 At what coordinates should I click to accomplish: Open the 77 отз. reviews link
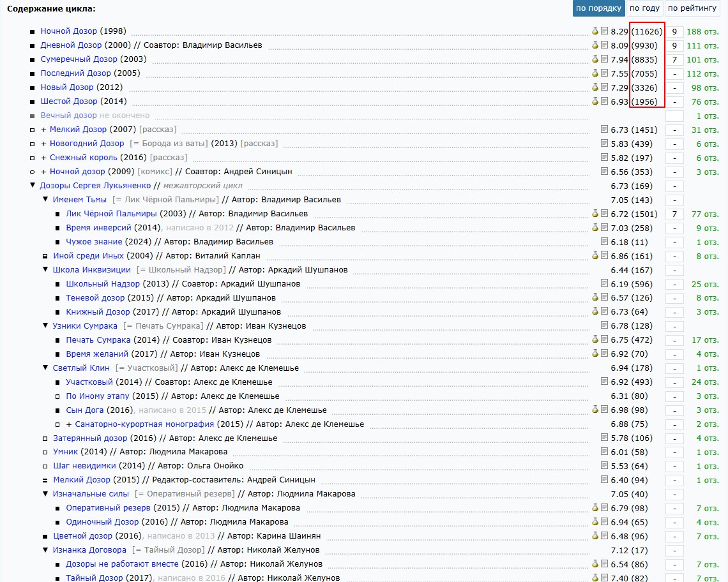click(x=705, y=214)
